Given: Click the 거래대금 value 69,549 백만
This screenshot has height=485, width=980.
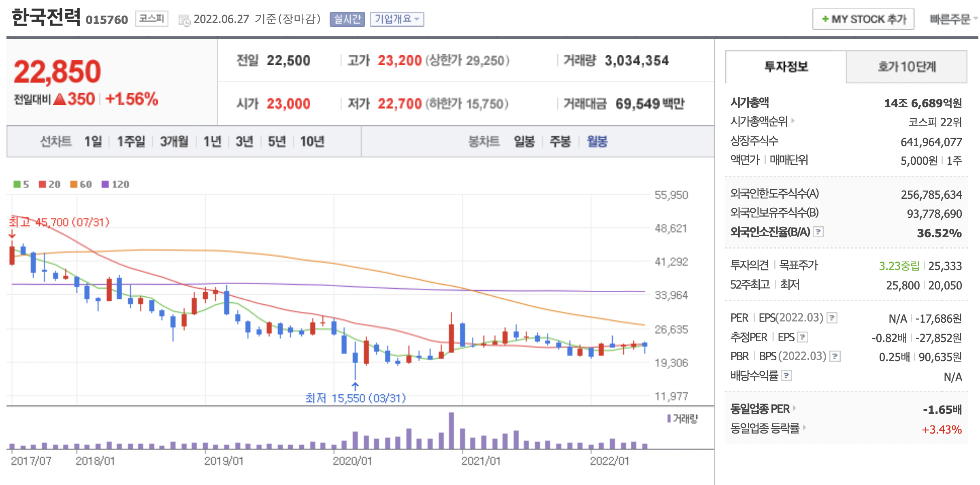Looking at the screenshot, I should click(650, 104).
